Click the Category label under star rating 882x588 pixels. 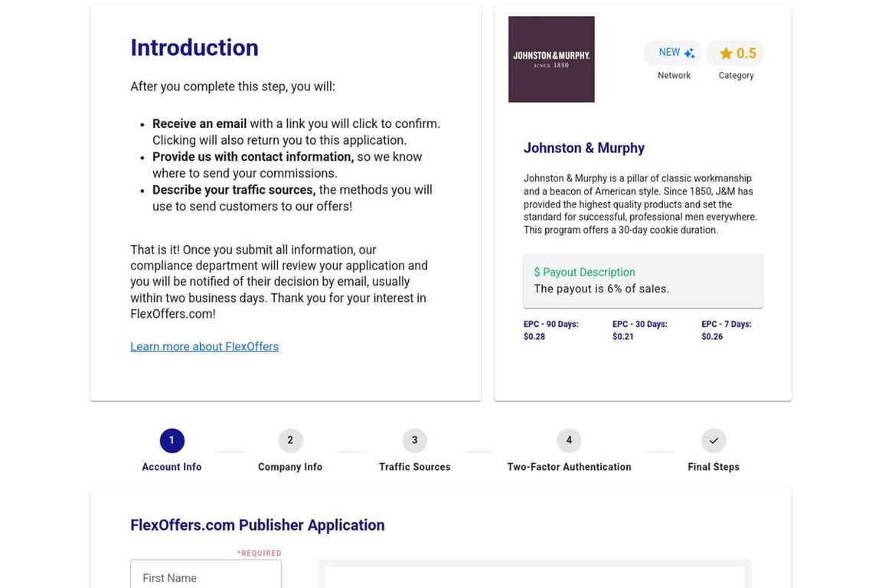[x=736, y=75]
